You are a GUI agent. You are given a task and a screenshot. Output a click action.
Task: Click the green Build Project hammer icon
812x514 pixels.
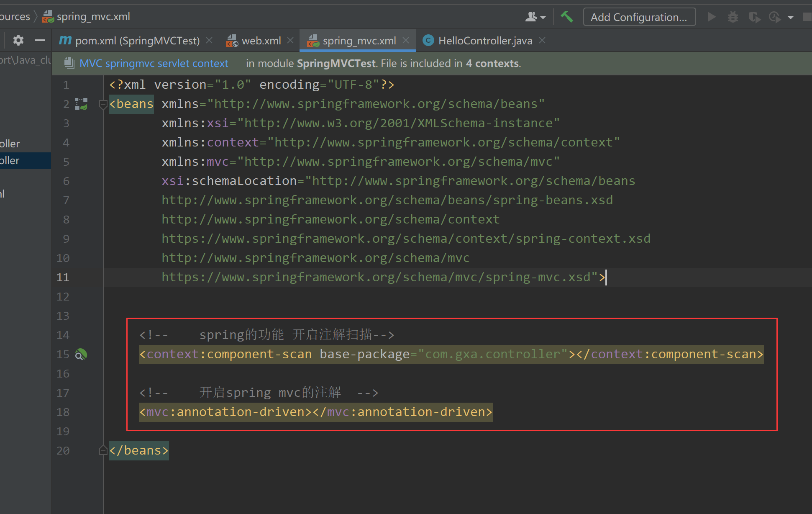pyautogui.click(x=567, y=17)
